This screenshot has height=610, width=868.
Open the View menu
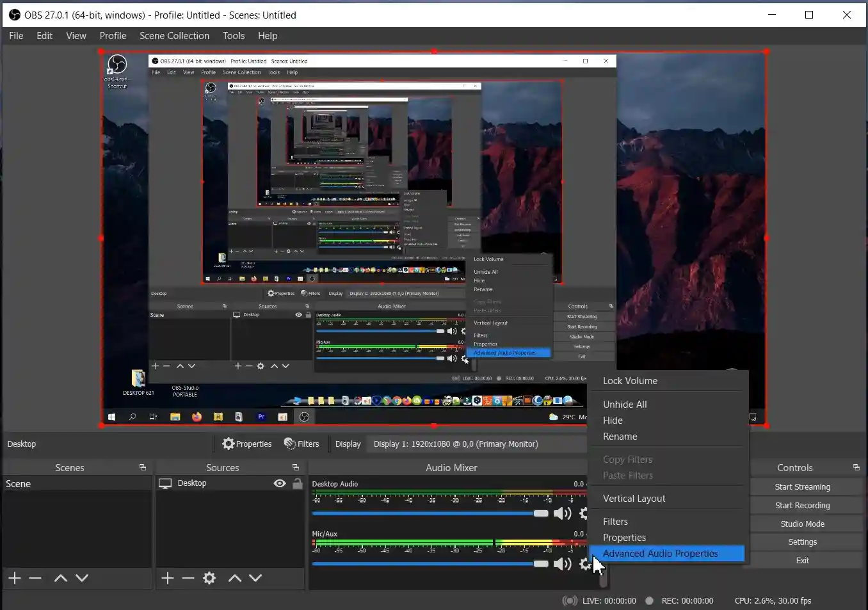pyautogui.click(x=76, y=36)
